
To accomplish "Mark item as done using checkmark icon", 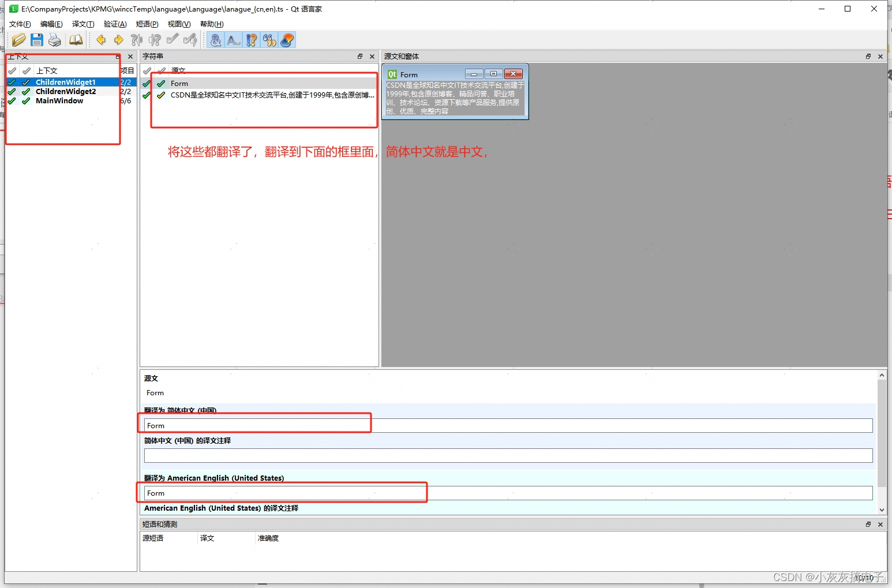I will 172,40.
